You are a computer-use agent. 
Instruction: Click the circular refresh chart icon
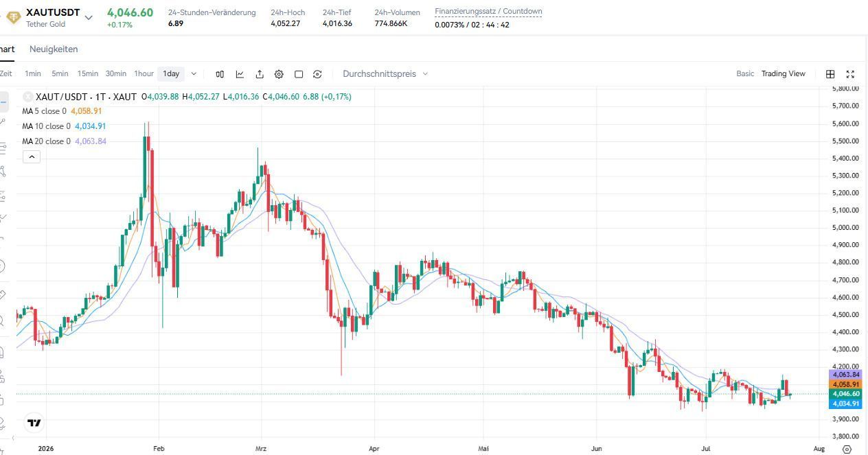point(317,74)
